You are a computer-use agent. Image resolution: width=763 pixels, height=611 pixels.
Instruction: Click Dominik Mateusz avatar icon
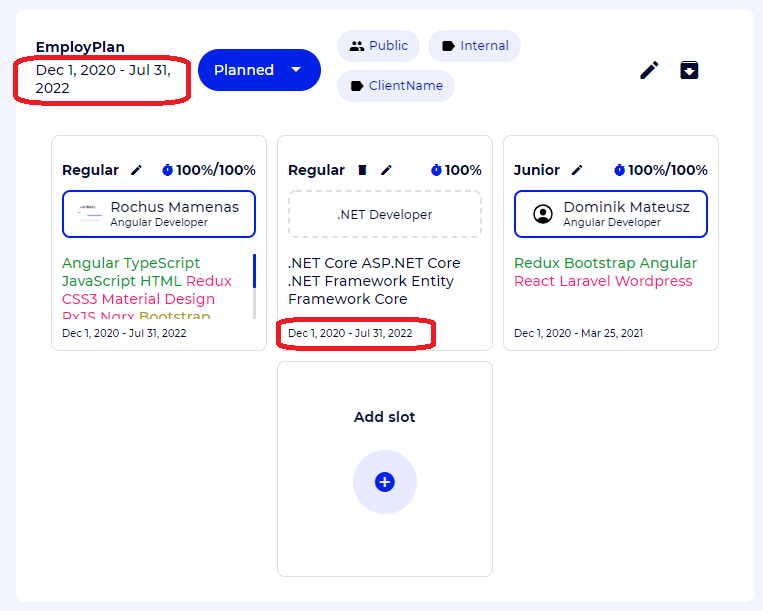tap(543, 214)
